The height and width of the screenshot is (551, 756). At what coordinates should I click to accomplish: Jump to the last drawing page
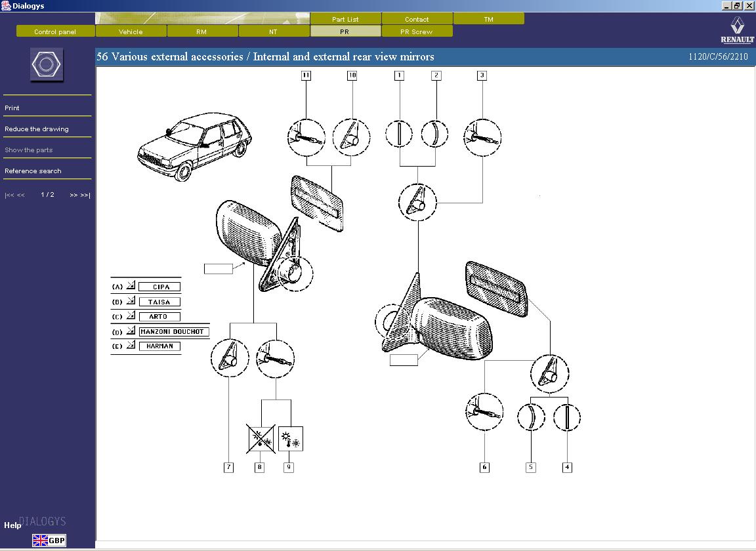(x=85, y=195)
